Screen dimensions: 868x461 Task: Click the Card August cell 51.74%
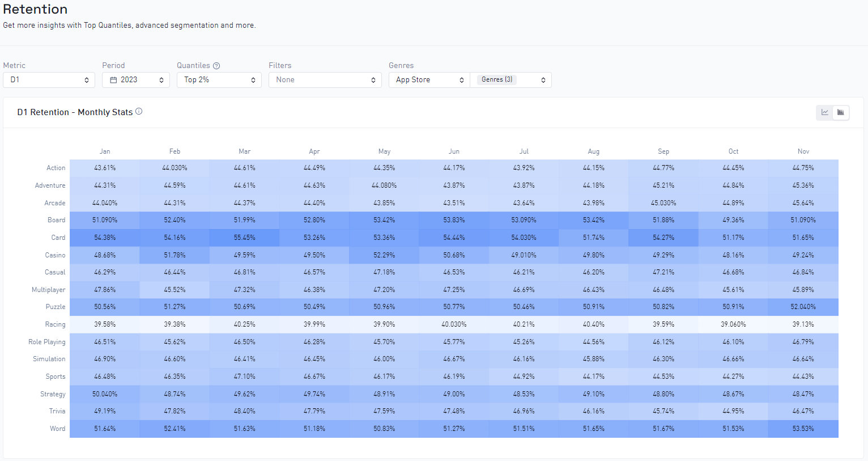coord(594,238)
